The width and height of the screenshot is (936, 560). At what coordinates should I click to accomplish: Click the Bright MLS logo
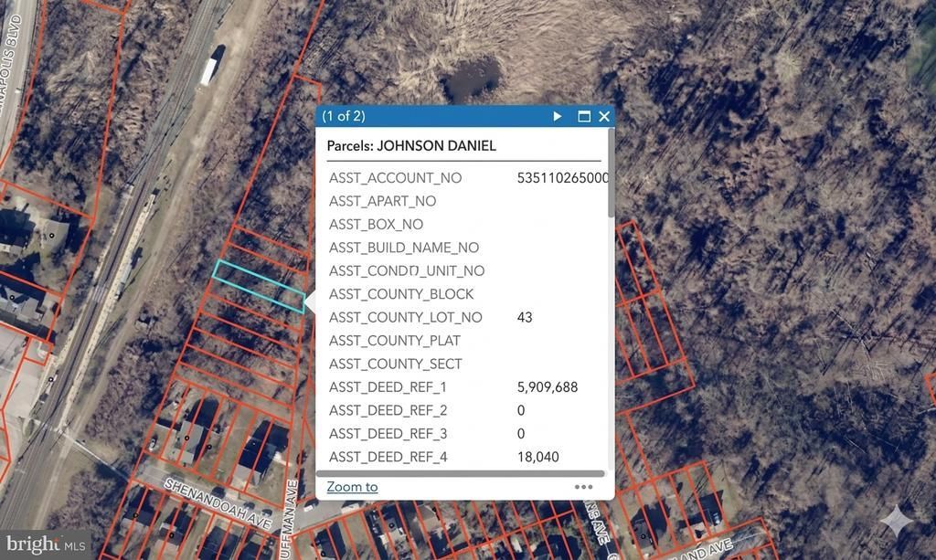point(46,544)
